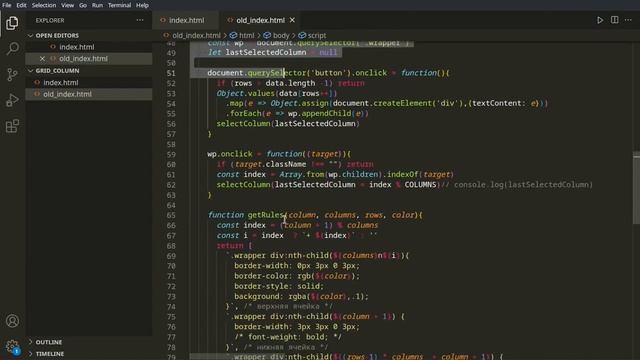This screenshot has width=640, height=360.
Task: Switch to the index.html editor tab
Action: point(187,20)
